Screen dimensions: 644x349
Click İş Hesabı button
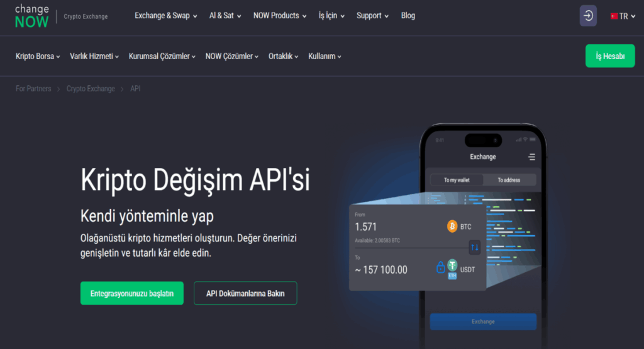pyautogui.click(x=610, y=56)
